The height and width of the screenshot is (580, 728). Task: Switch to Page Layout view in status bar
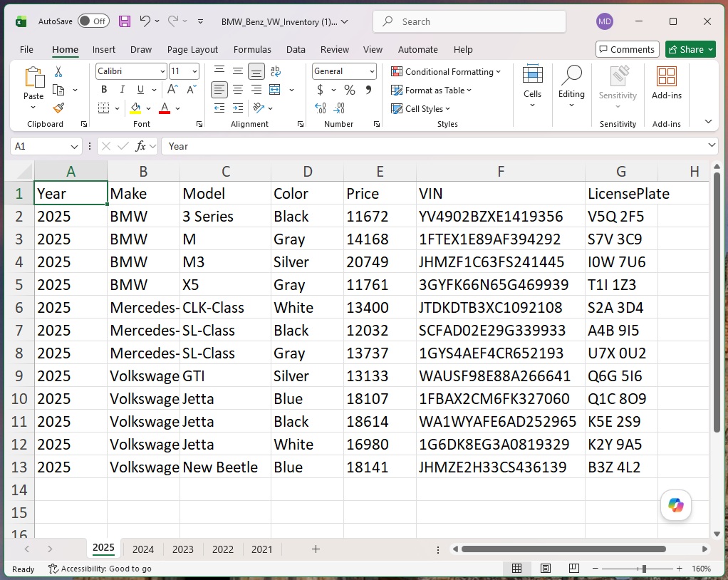[546, 568]
